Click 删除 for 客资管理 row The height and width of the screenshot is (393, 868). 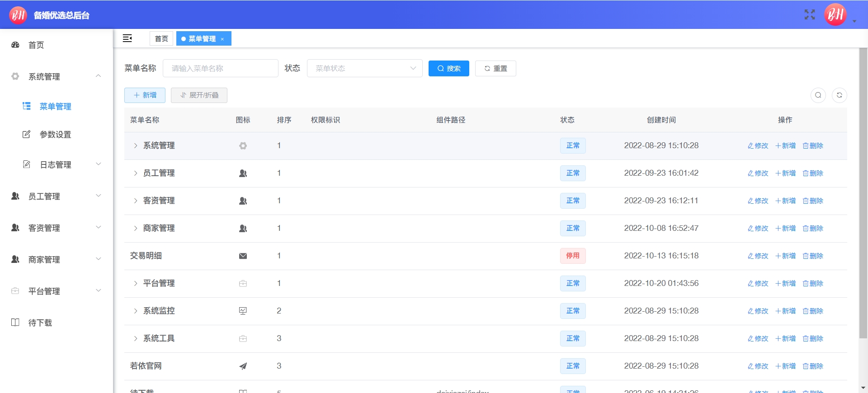pos(813,201)
